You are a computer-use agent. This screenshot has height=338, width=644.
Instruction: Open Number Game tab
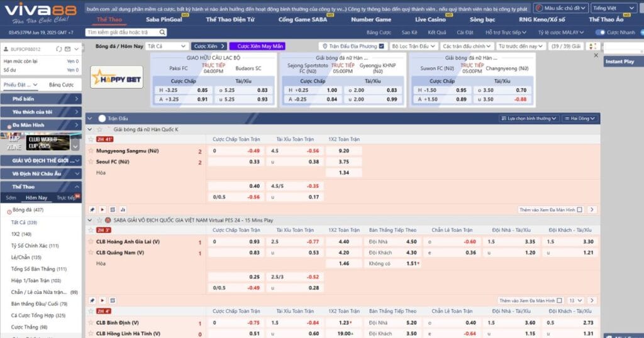[371, 19]
